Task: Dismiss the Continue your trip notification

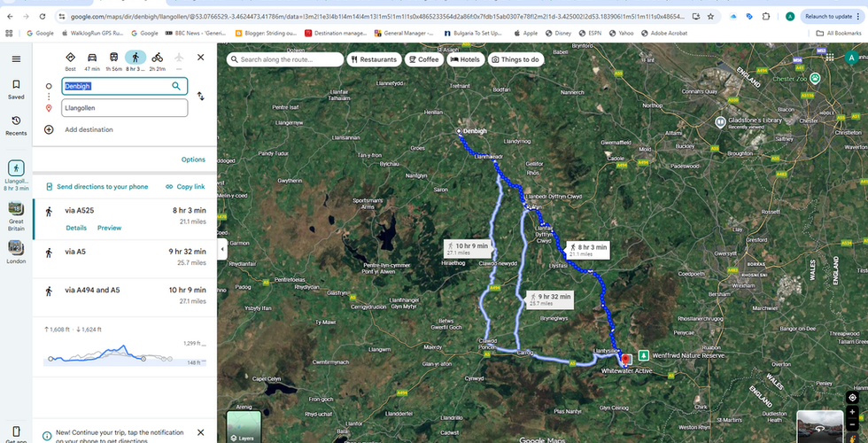Action: tap(200, 432)
